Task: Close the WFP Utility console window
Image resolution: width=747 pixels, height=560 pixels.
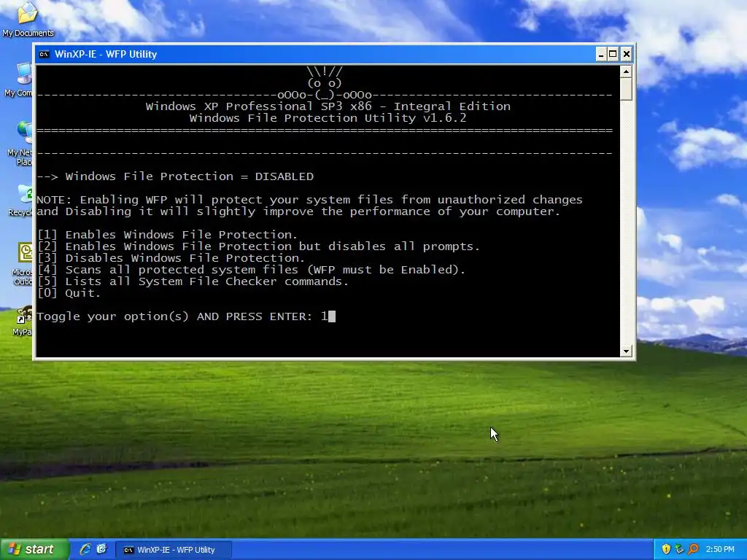Action: click(627, 54)
